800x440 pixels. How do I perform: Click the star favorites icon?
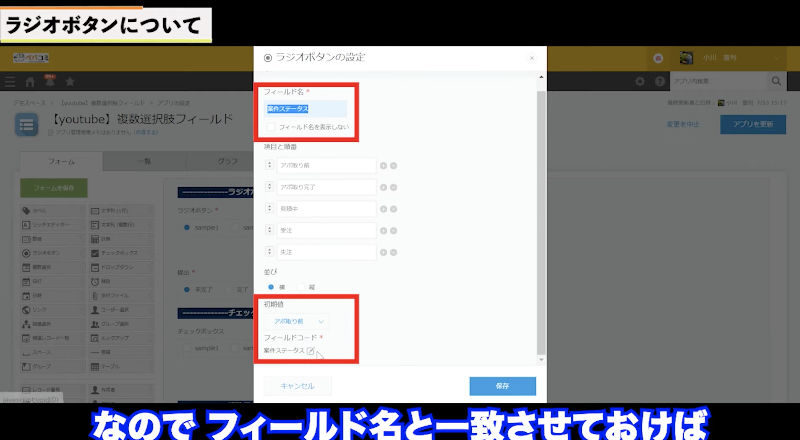(x=69, y=81)
